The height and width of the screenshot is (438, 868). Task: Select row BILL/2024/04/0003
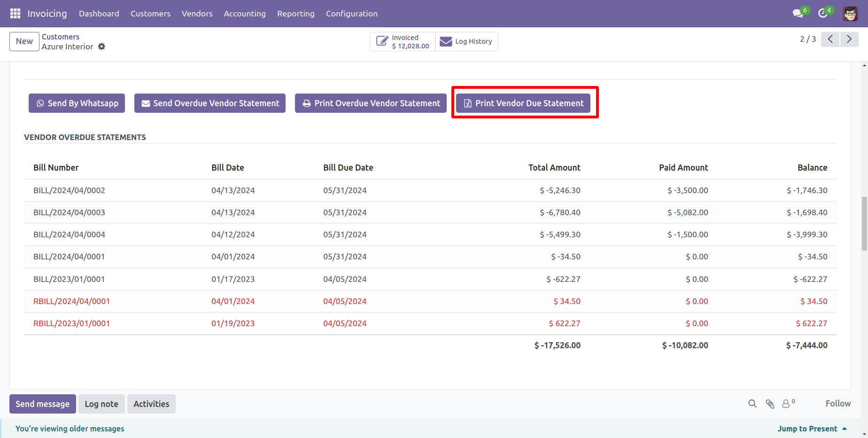coord(430,212)
